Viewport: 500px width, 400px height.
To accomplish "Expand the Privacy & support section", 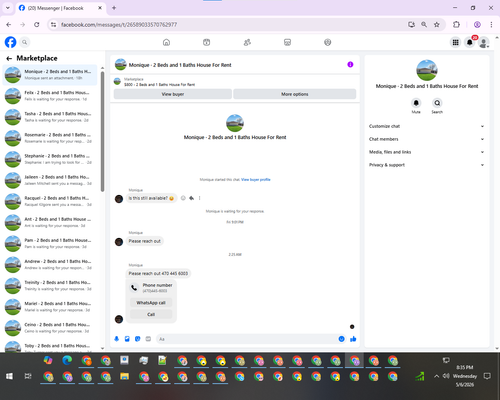I will [426, 165].
